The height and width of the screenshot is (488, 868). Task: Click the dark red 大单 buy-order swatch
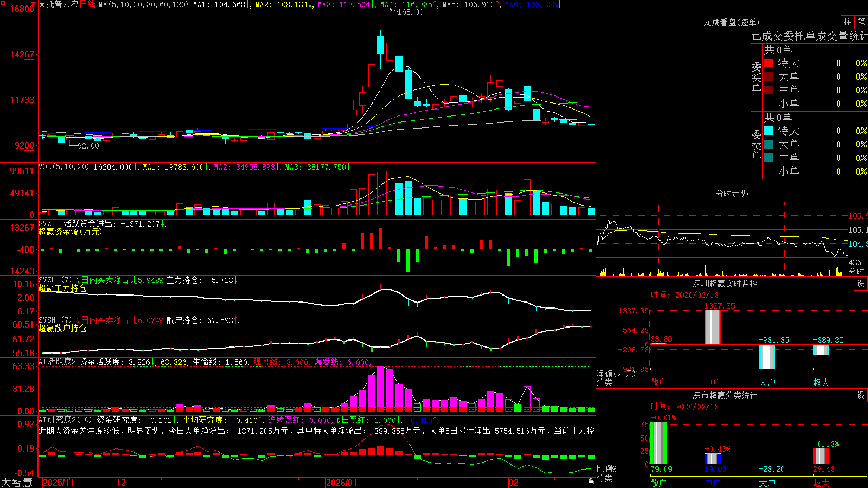pyautogui.click(x=768, y=76)
